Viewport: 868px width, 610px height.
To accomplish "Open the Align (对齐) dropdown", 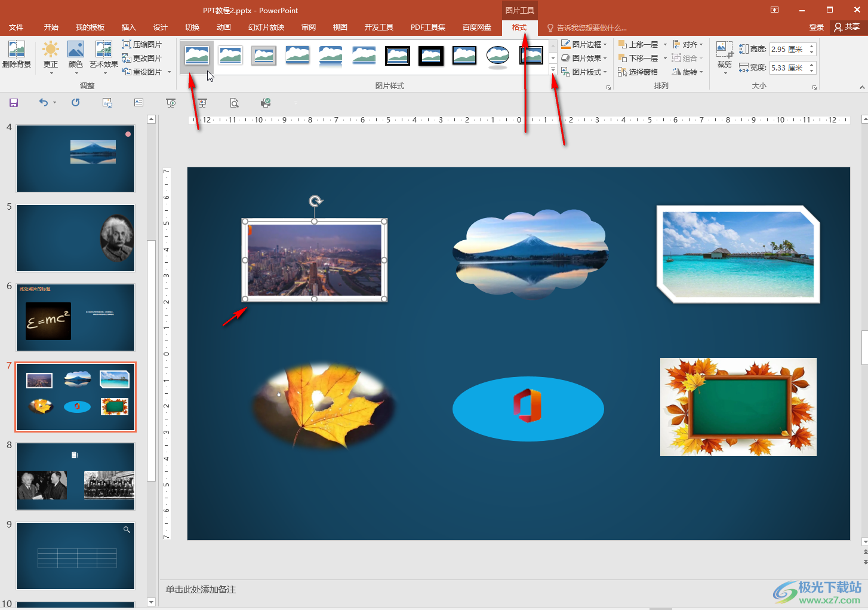I will coord(688,44).
